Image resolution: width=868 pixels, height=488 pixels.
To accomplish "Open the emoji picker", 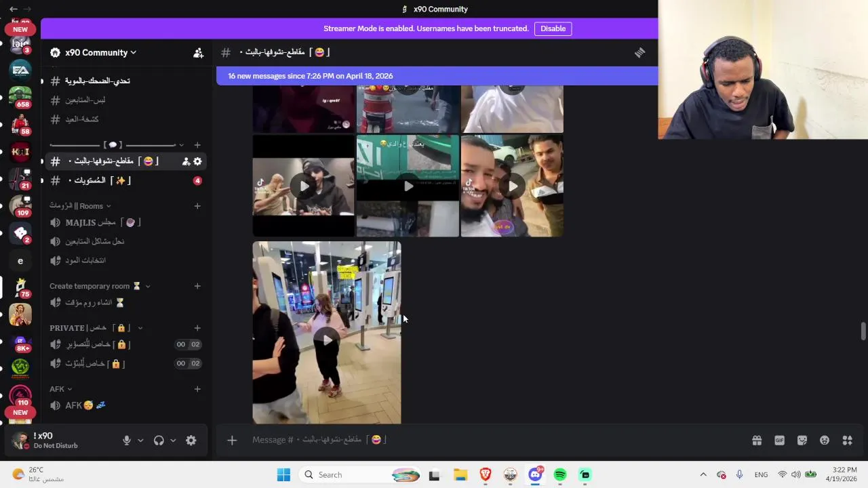I will point(825,441).
